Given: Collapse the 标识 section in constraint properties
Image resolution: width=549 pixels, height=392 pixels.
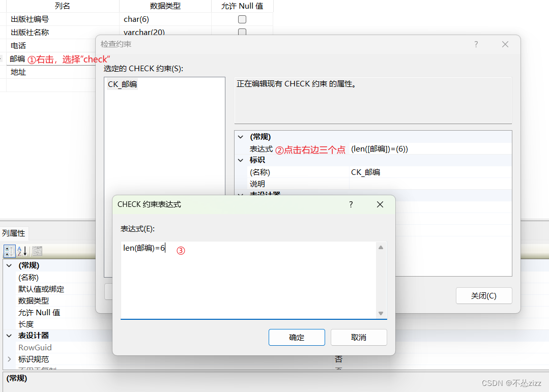Looking at the screenshot, I should [240, 160].
